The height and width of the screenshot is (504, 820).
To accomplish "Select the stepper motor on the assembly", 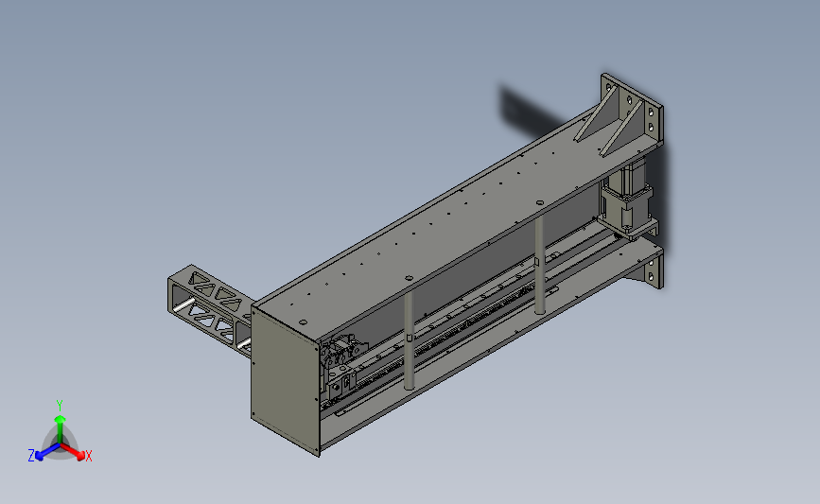I will [x=629, y=197].
